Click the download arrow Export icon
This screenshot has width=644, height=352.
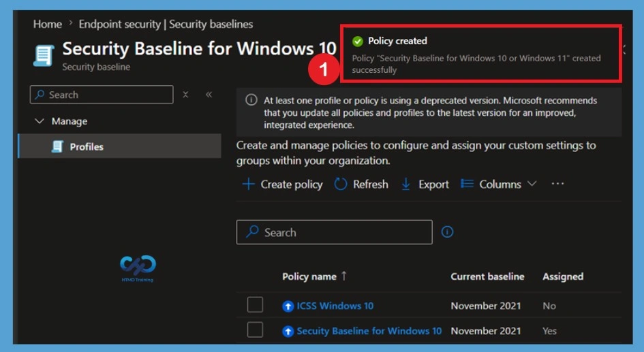405,185
